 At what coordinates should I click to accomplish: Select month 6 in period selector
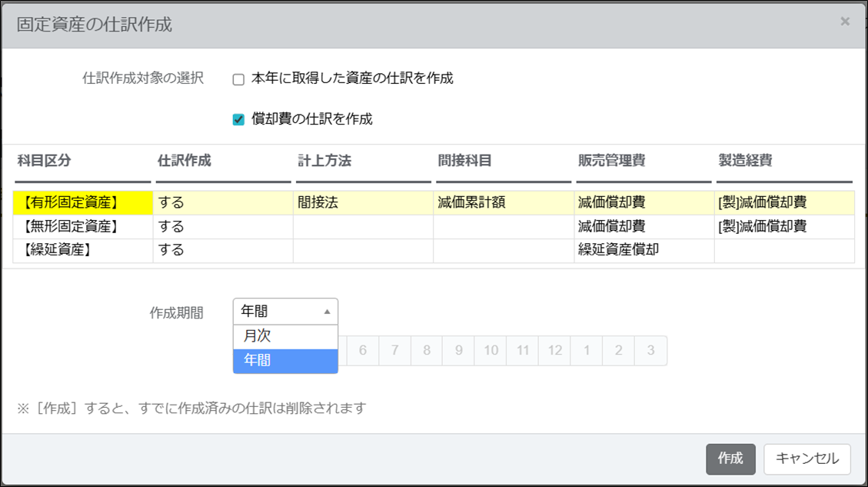point(363,351)
